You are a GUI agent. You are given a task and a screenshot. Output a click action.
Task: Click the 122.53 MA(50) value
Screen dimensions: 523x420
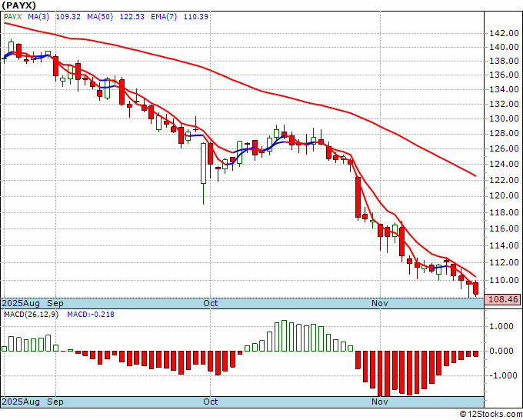[x=132, y=17]
